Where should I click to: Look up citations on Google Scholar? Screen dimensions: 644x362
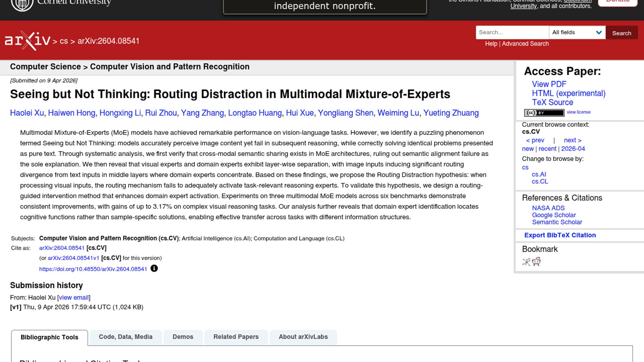pos(554,215)
